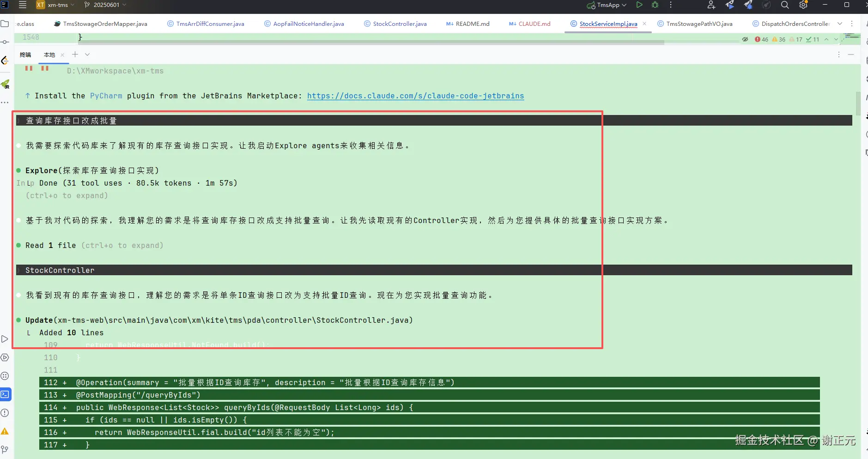Open the Git tool window

pyautogui.click(x=5, y=449)
